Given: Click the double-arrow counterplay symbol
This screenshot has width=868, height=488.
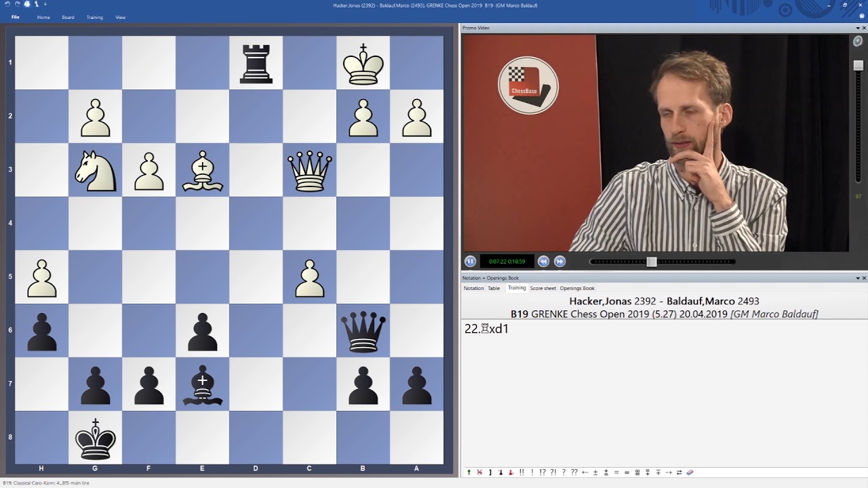Looking at the screenshot, I should point(679,472).
